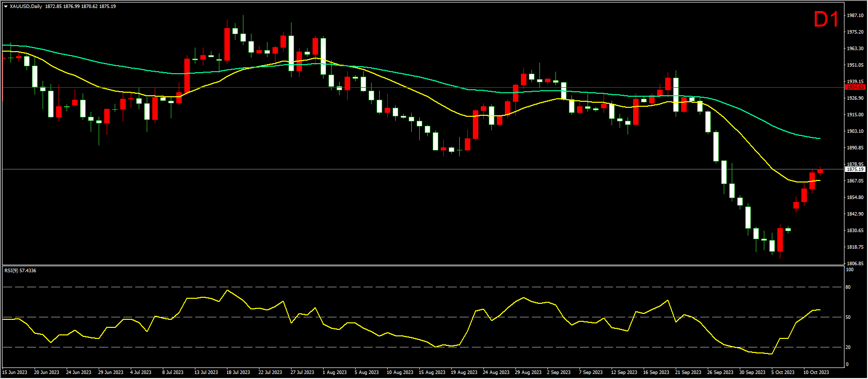Image resolution: width=868 pixels, height=379 pixels.
Task: Click the 21 Sep 2023 date label
Action: tap(688, 372)
